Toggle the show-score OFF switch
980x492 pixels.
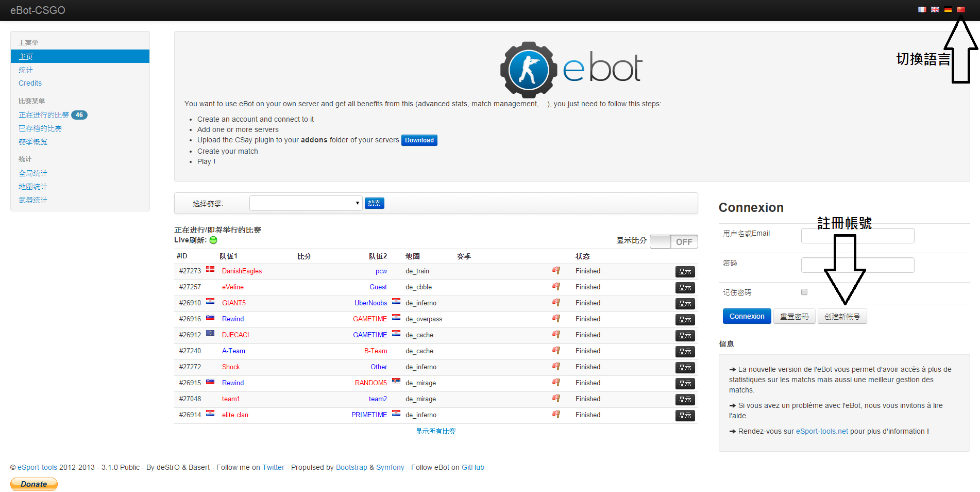point(674,242)
